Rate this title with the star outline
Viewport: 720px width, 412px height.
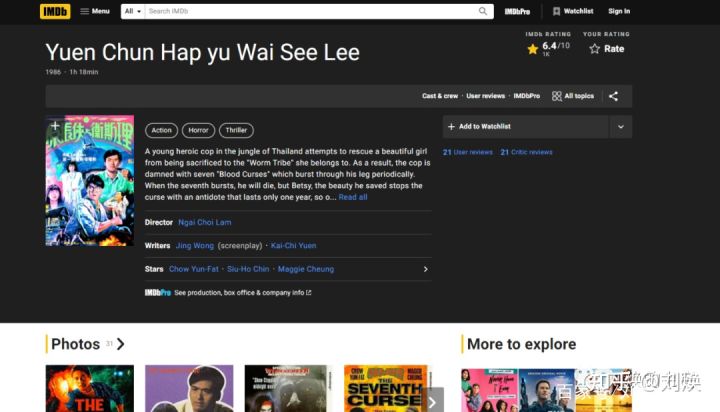pyautogui.click(x=607, y=49)
